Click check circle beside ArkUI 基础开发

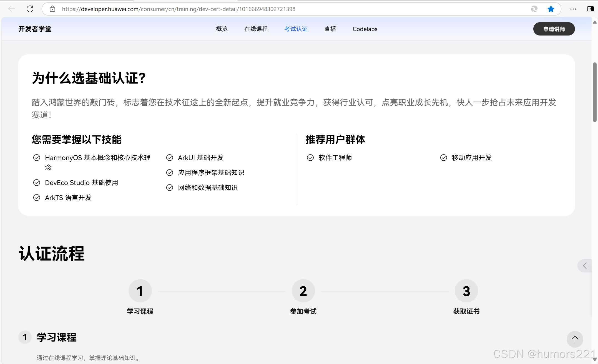[170, 158]
